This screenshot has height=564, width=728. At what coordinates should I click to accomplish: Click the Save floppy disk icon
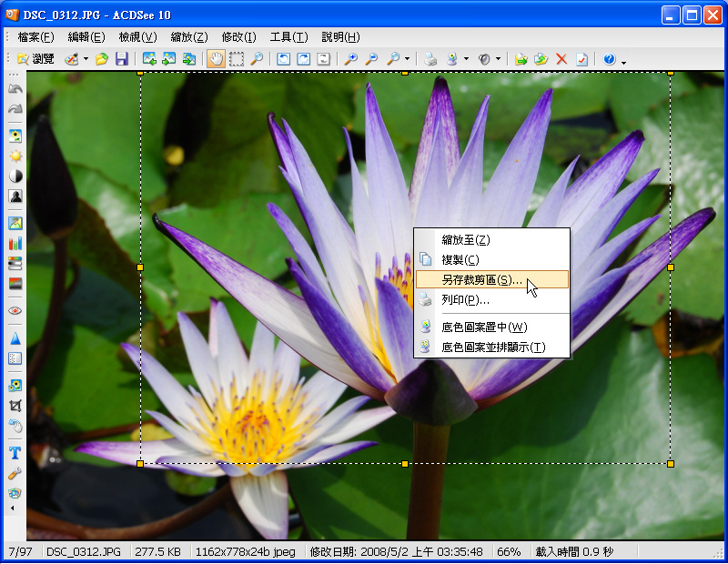click(121, 59)
